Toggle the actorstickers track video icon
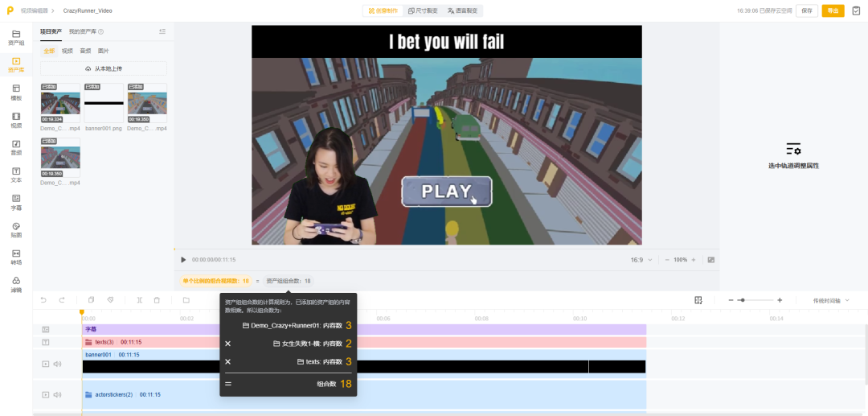 (x=45, y=395)
